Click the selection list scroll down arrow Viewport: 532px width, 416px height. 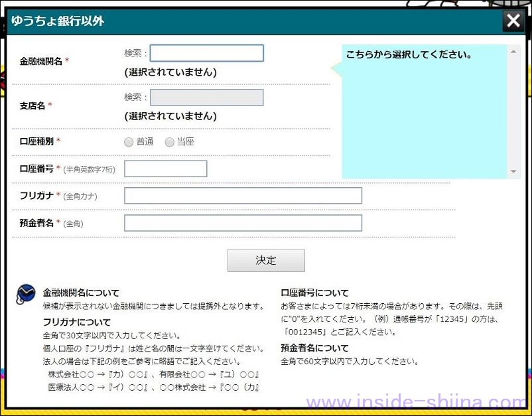(513, 171)
